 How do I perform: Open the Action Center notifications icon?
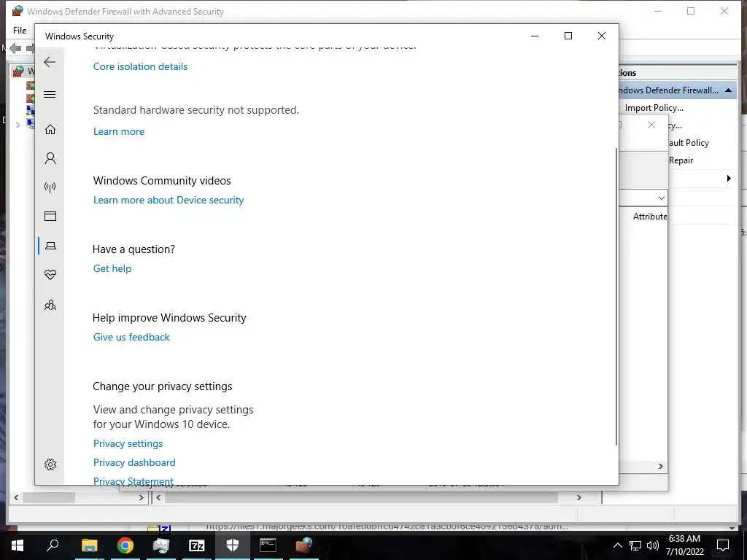pyautogui.click(x=723, y=545)
